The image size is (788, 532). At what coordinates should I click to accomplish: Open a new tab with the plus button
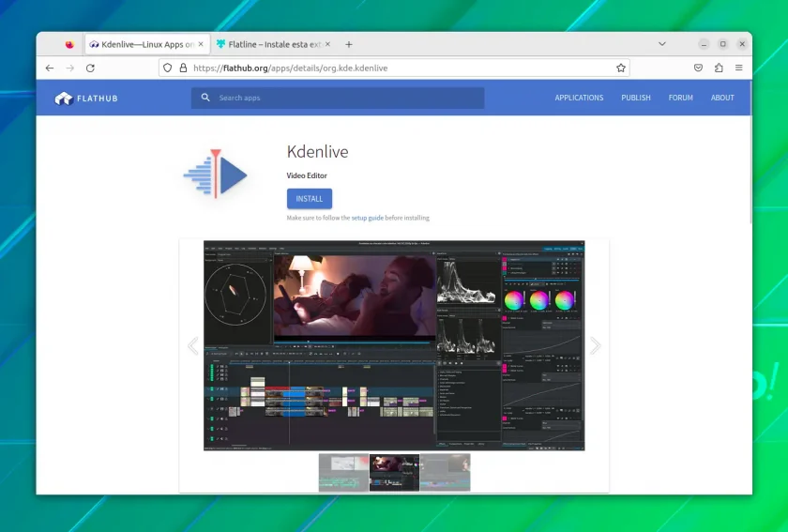[x=349, y=44]
